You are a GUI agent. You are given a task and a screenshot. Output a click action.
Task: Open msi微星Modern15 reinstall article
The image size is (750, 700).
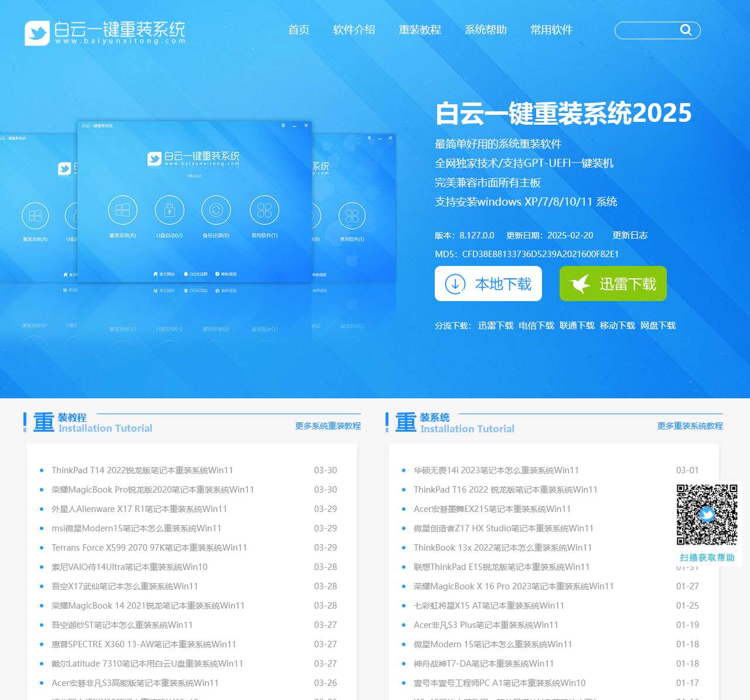[137, 528]
